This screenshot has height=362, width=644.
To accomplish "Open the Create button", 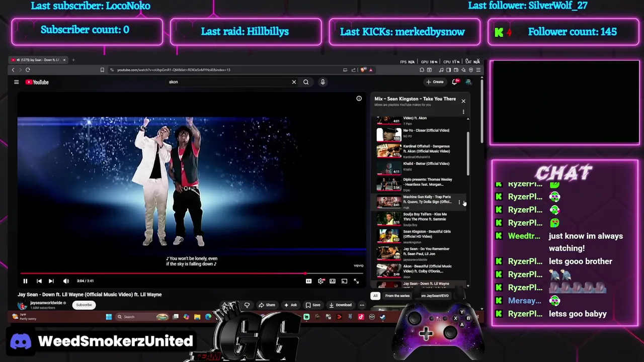I will pos(435,82).
